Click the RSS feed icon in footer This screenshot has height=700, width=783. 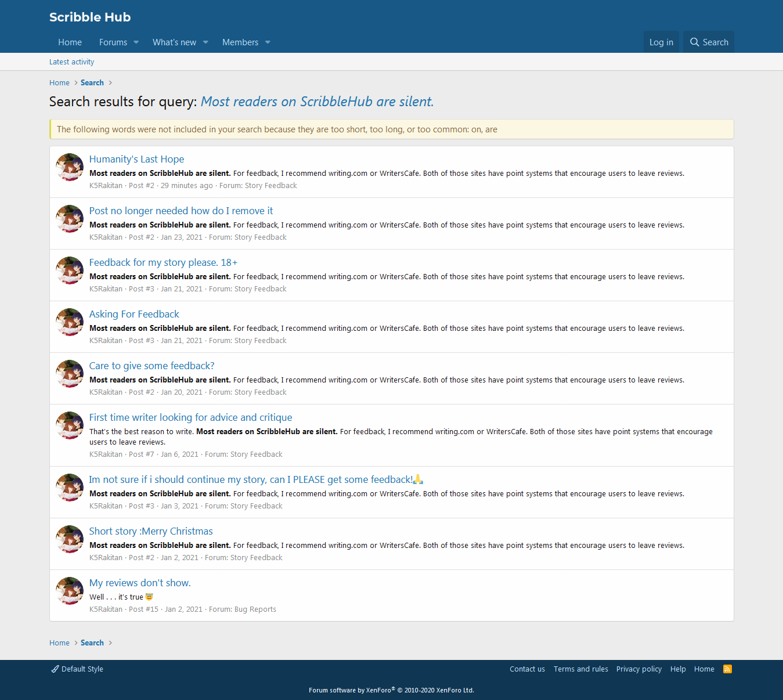(727, 669)
